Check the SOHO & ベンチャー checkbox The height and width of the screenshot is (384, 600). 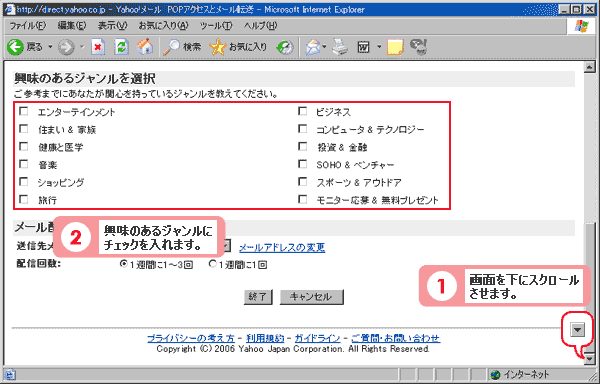point(303,164)
